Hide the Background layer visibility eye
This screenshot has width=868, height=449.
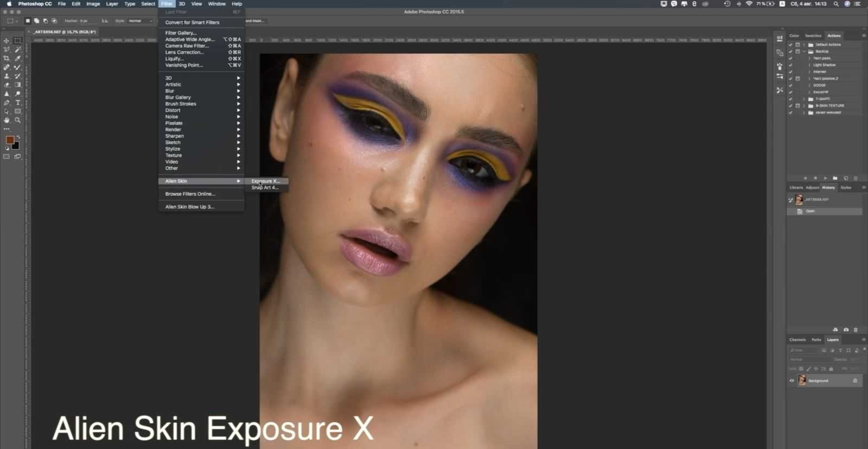tap(792, 381)
